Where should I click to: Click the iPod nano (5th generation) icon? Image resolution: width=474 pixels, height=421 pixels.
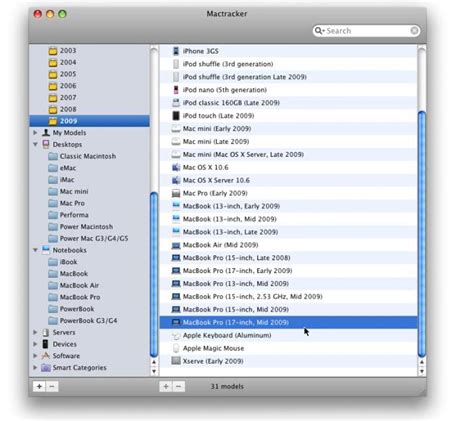coord(176,90)
